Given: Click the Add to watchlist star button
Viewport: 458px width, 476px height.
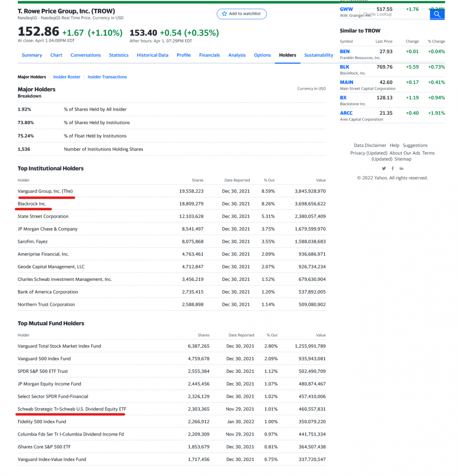Looking at the screenshot, I should (241, 14).
